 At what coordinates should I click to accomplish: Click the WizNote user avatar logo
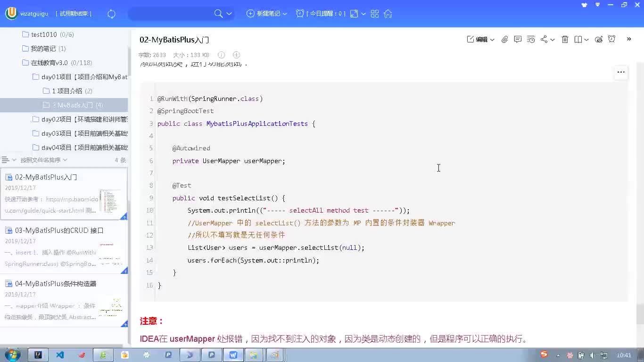pyautogui.click(x=11, y=13)
